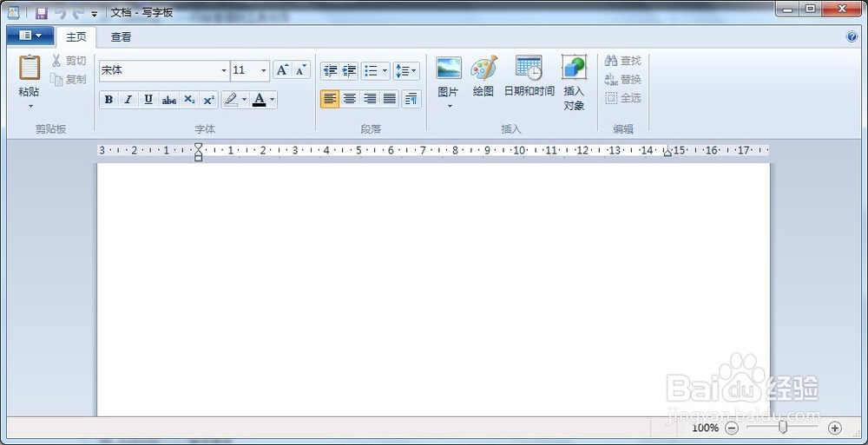The width and height of the screenshot is (868, 445).
Task: Insert a picture (图片) icon
Action: [x=449, y=69]
